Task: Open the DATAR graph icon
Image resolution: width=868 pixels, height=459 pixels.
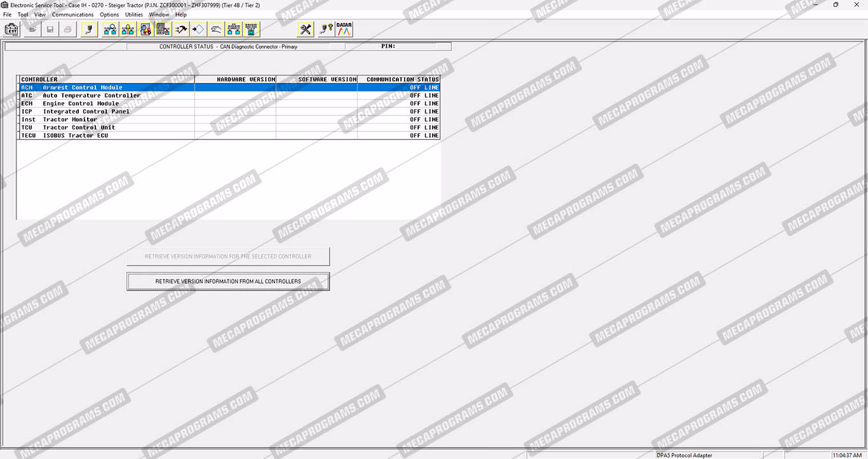Action: (x=344, y=29)
